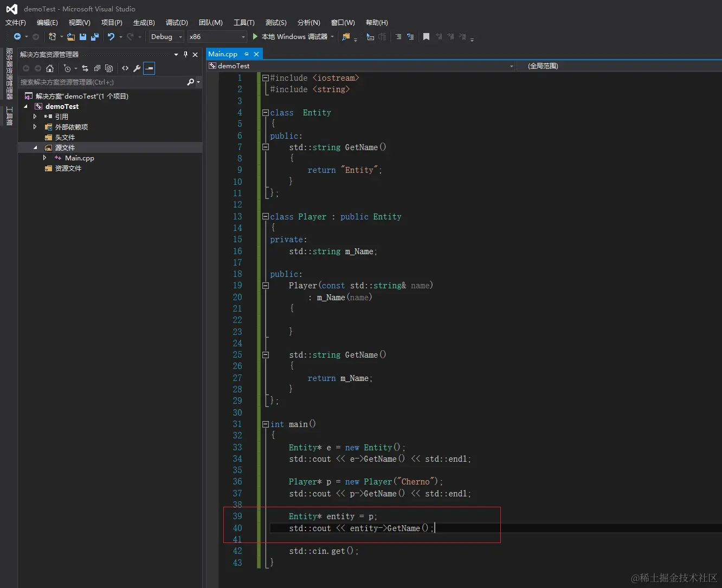Click the Undo toolbar icon
Screen dimensions: 722x588
(x=111, y=37)
